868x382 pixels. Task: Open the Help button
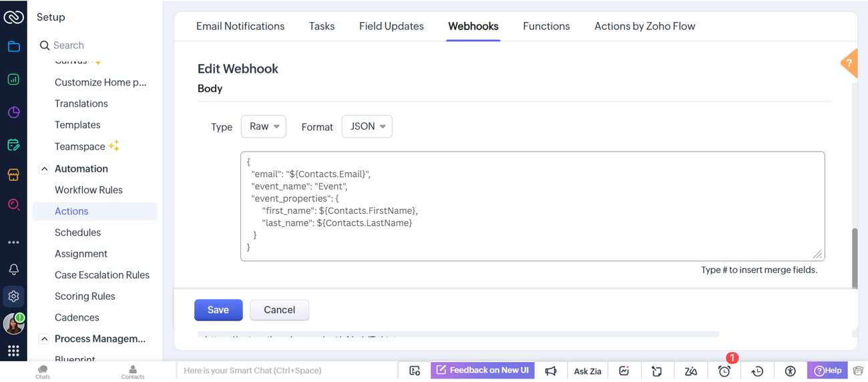coord(827,370)
